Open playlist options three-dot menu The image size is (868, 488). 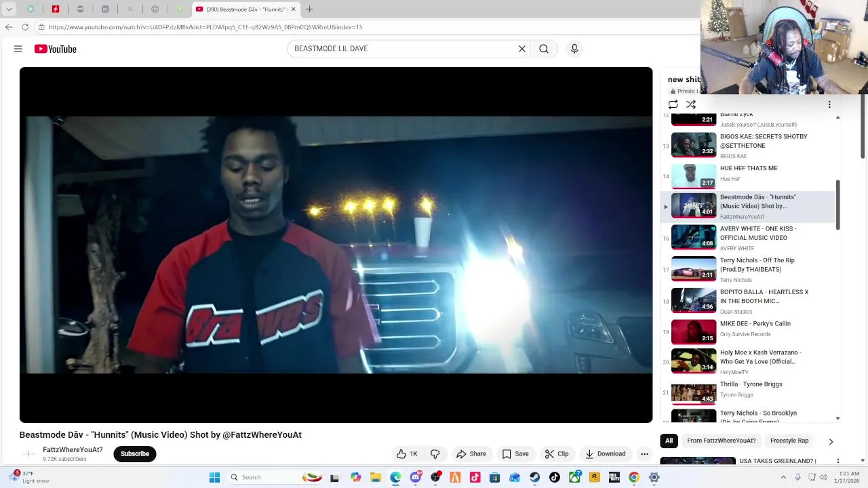829,104
